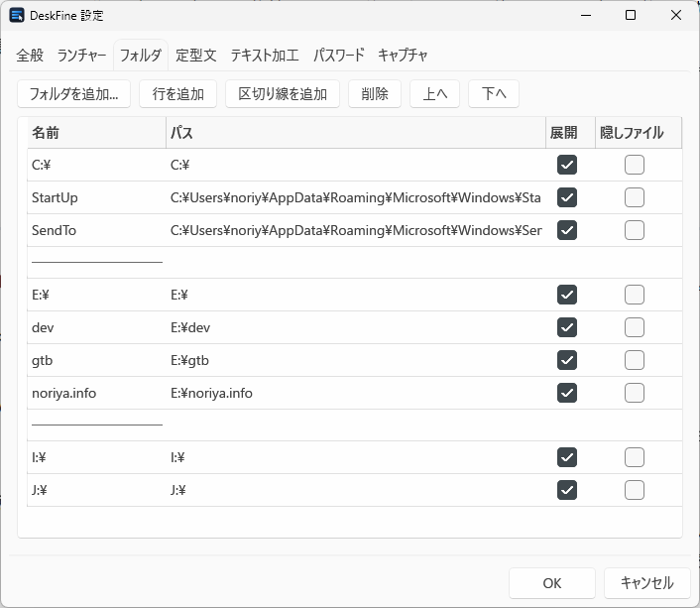
Task: Switch to the ランチャー tab
Action: [81, 56]
